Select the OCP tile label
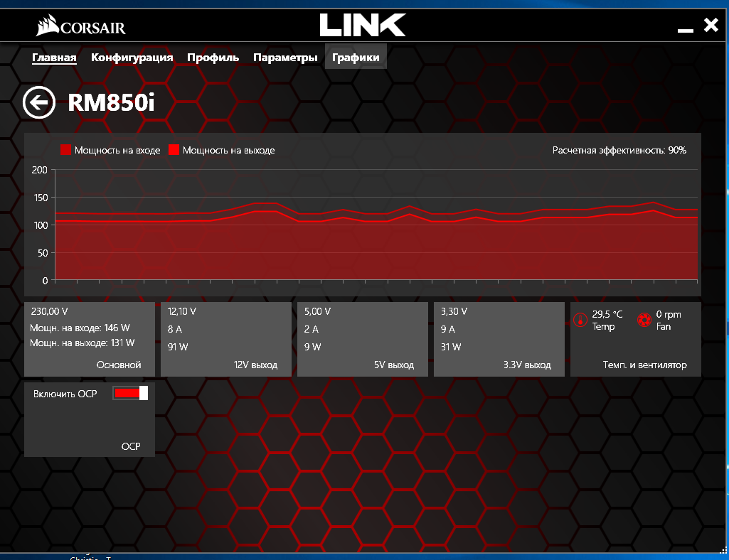This screenshot has width=729, height=560. coord(131,446)
